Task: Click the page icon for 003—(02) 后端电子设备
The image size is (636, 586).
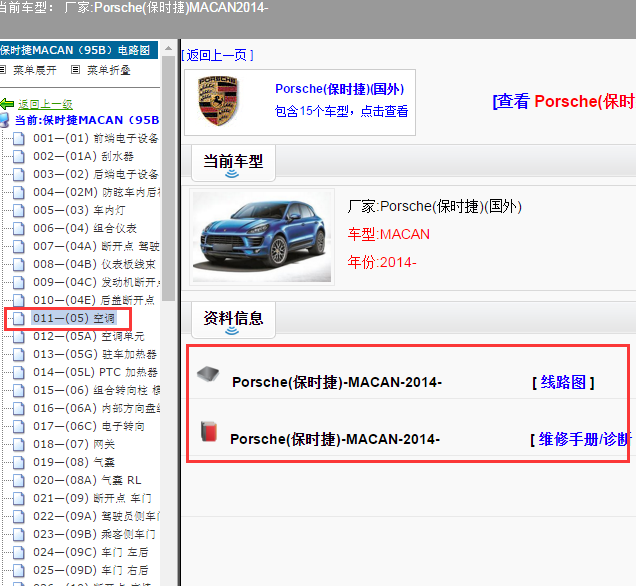Action: coord(19,174)
